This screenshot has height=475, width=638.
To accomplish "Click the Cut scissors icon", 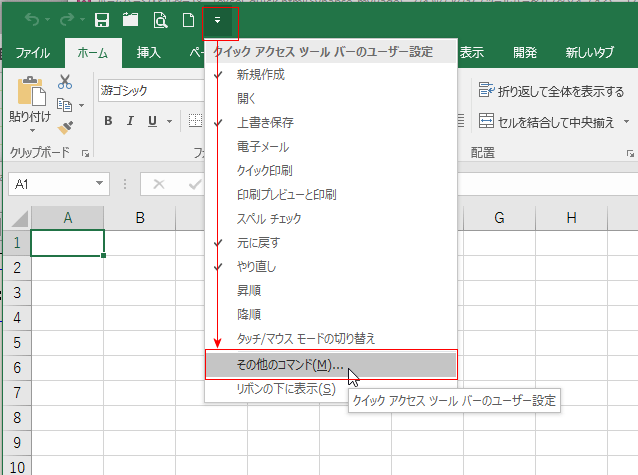I will [65, 82].
